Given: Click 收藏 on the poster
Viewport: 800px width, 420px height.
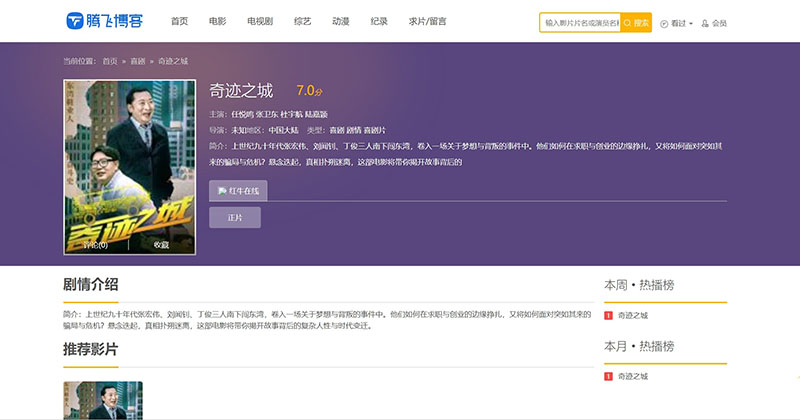Looking at the screenshot, I should tap(161, 245).
